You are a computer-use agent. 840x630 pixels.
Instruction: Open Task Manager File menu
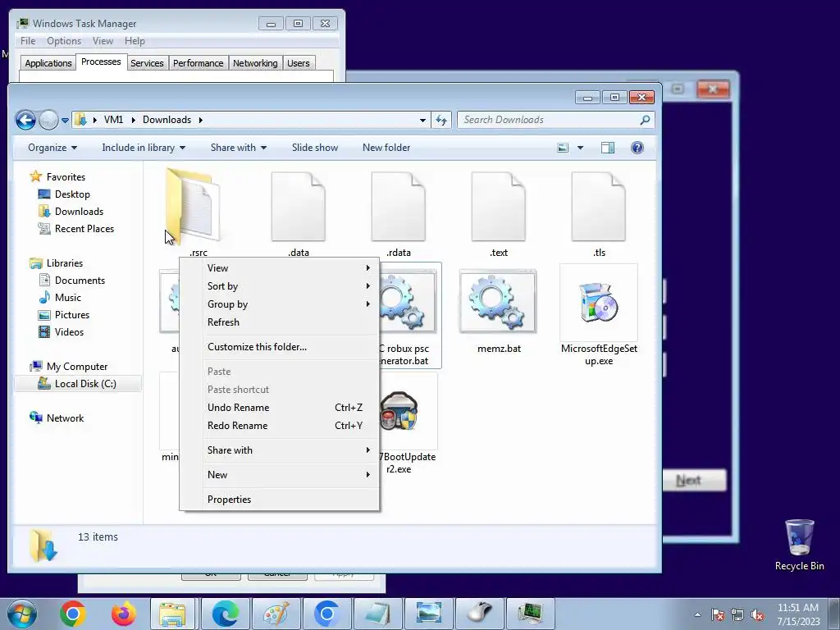pyautogui.click(x=28, y=41)
